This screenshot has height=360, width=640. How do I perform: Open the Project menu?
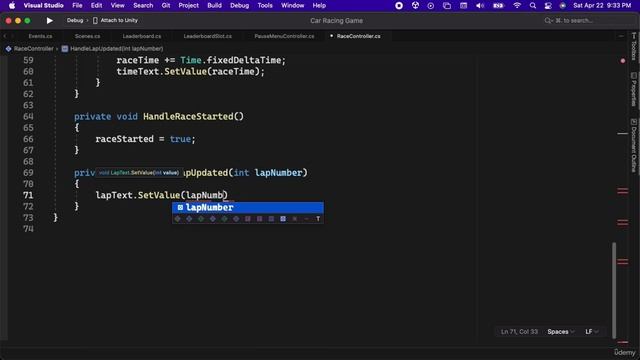point(189,6)
